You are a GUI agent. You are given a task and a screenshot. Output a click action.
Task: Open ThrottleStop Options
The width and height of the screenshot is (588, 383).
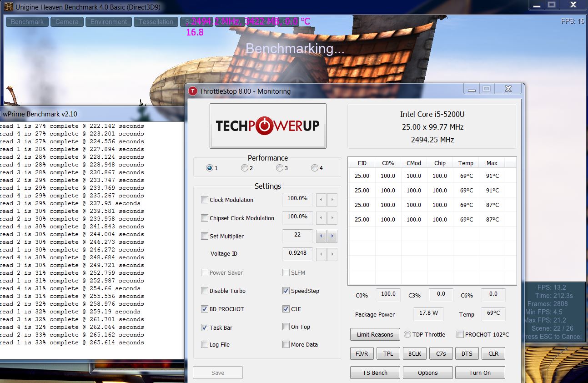point(427,373)
